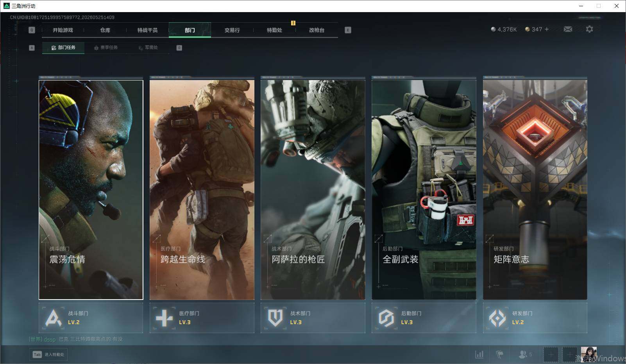Click the 战斗部门 LV.2 button
This screenshot has height=364, width=626.
click(x=91, y=318)
